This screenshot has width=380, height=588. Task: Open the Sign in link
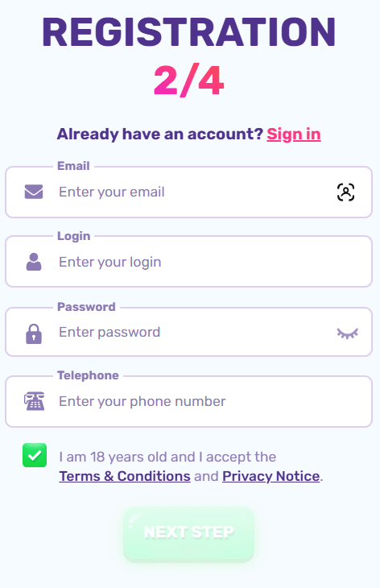click(x=293, y=135)
